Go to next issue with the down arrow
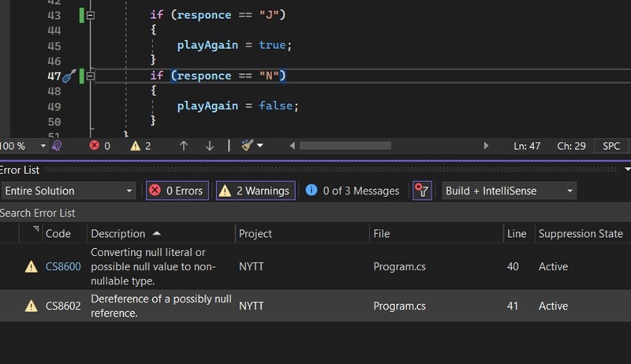Viewport: 631px width, 364px height. click(210, 146)
